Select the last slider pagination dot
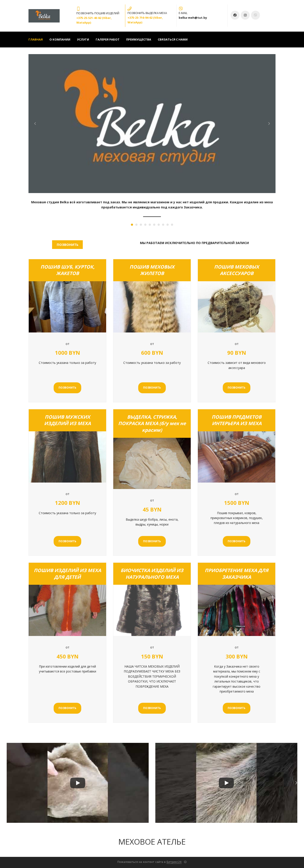The width and height of the screenshot is (304, 868). tap(172, 225)
